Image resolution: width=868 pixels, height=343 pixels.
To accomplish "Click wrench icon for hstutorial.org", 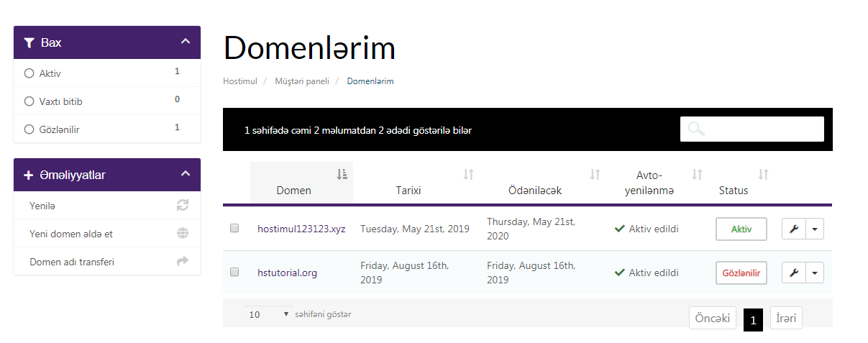I will tap(794, 273).
